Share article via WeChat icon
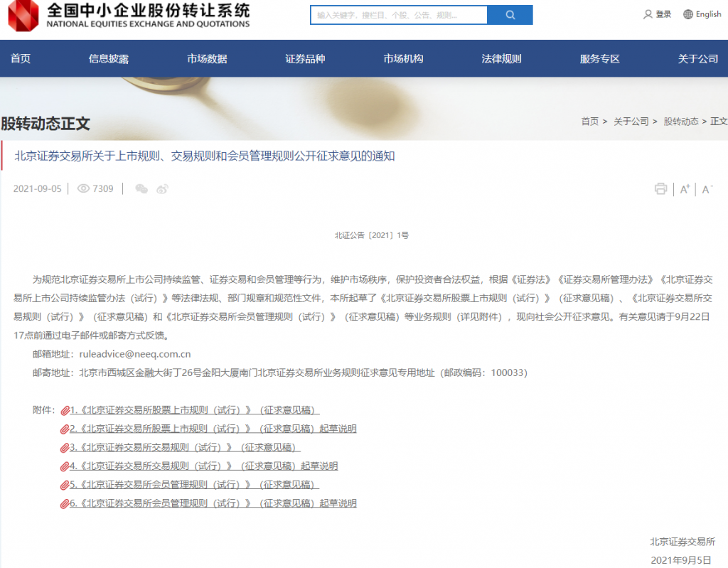This screenshot has width=728, height=568. (x=141, y=188)
